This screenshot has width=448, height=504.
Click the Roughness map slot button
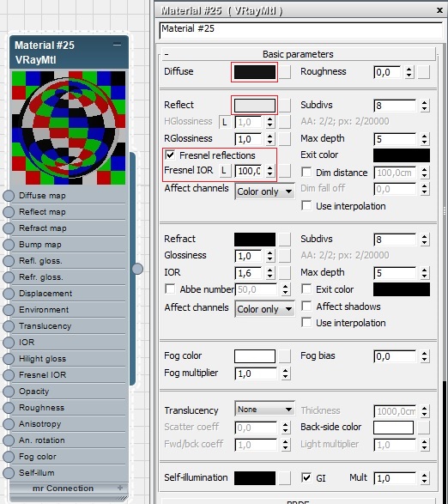(x=424, y=72)
